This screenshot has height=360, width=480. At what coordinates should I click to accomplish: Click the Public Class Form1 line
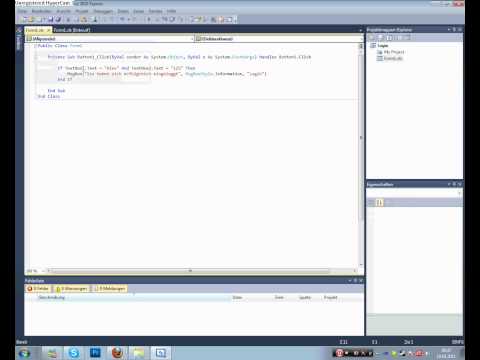[60, 46]
